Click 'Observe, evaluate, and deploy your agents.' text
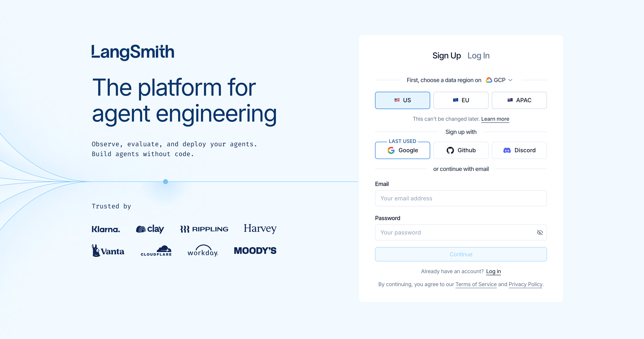The height and width of the screenshot is (339, 644). pyautogui.click(x=174, y=144)
